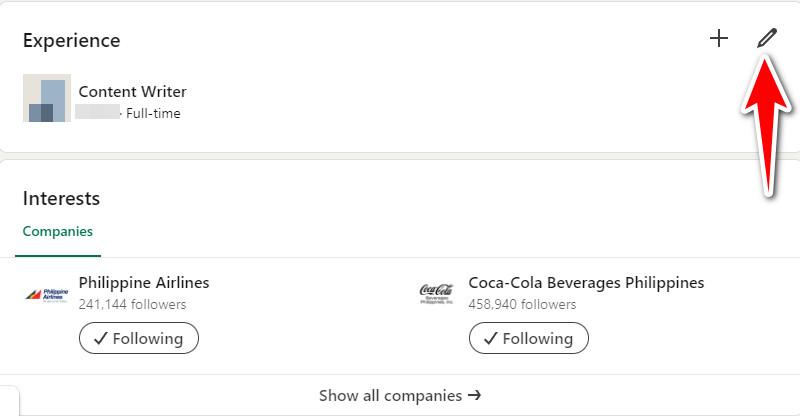Select the Experience section heading
This screenshot has height=416, width=800.
point(71,41)
